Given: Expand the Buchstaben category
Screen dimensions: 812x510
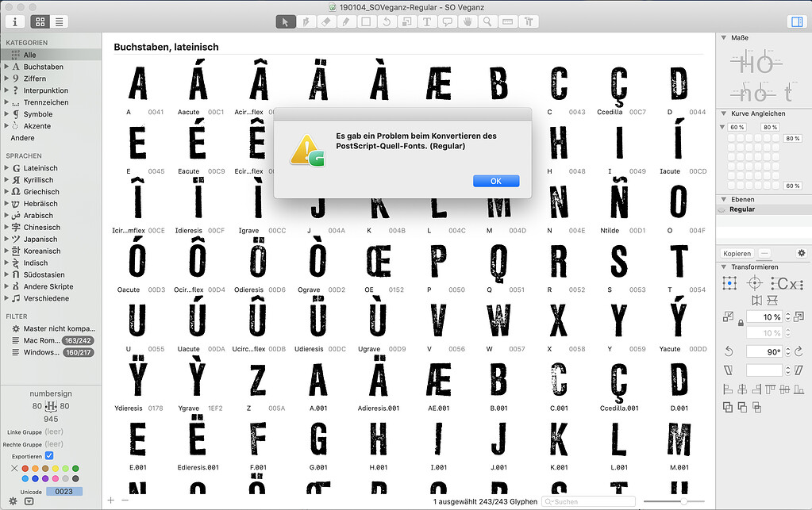Looking at the screenshot, I should tap(6, 67).
